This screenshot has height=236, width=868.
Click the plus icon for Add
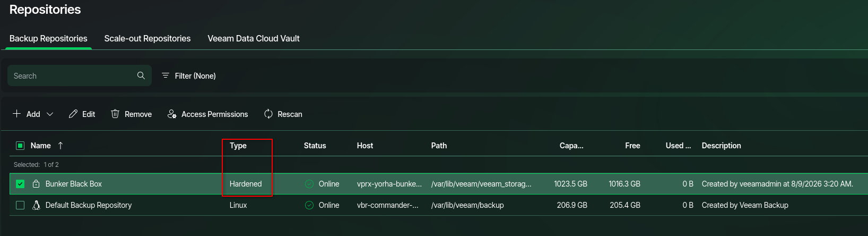pyautogui.click(x=16, y=114)
